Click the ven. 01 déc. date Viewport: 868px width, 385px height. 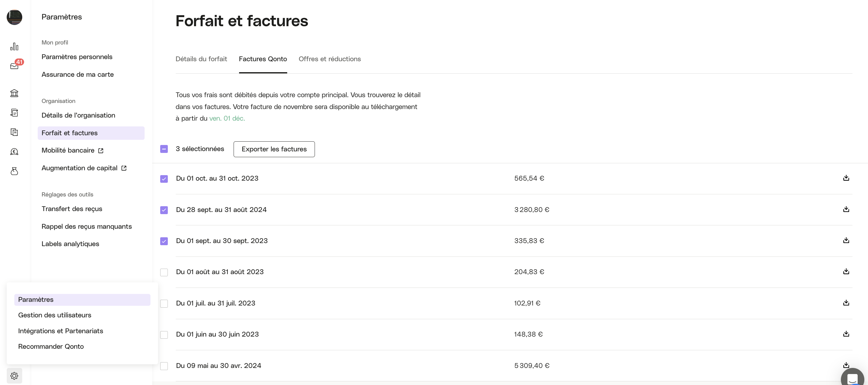click(x=227, y=118)
